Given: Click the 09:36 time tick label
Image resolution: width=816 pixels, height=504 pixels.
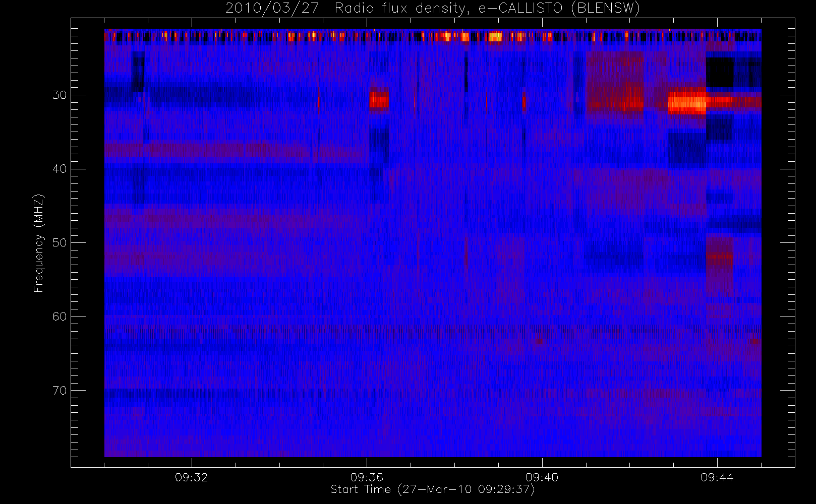Looking at the screenshot, I should [367, 477].
